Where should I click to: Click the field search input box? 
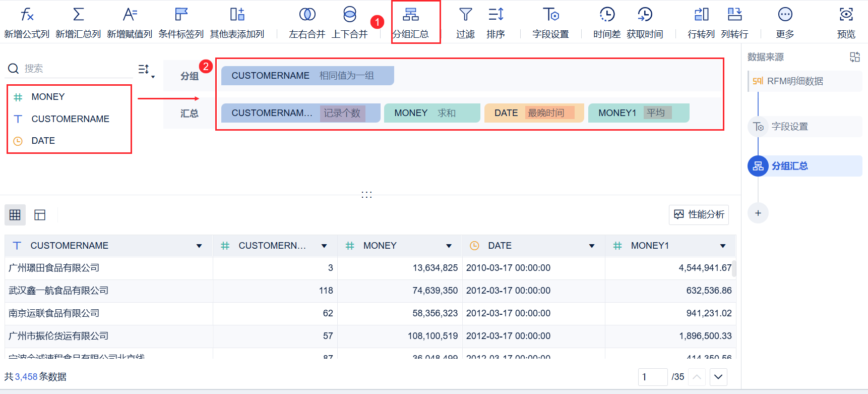click(x=76, y=69)
